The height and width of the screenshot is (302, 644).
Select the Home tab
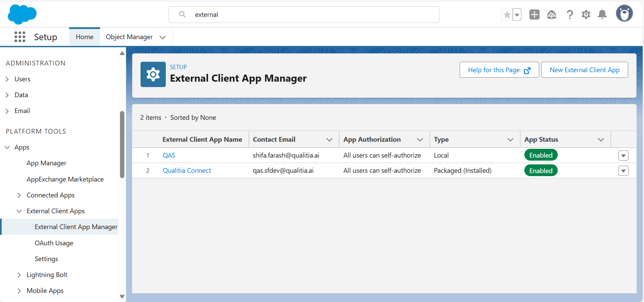pyautogui.click(x=85, y=37)
